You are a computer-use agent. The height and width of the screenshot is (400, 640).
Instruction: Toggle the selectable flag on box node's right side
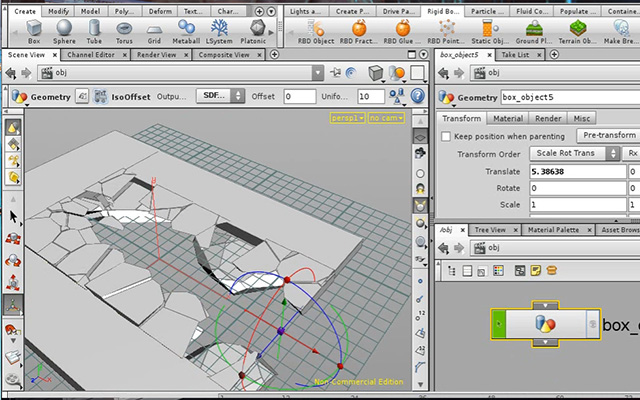point(593,324)
